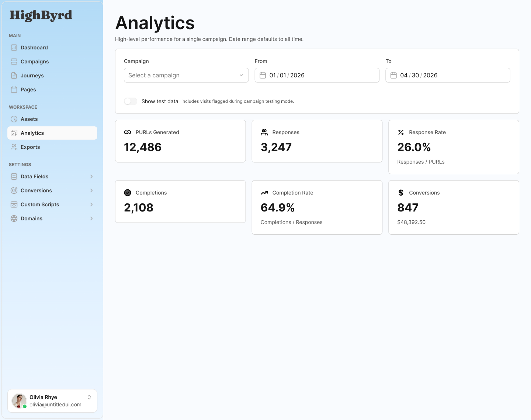Screen dimensions: 531x420
Task: Click the email olivia@untitledui.com
Action: (x=55, y=405)
